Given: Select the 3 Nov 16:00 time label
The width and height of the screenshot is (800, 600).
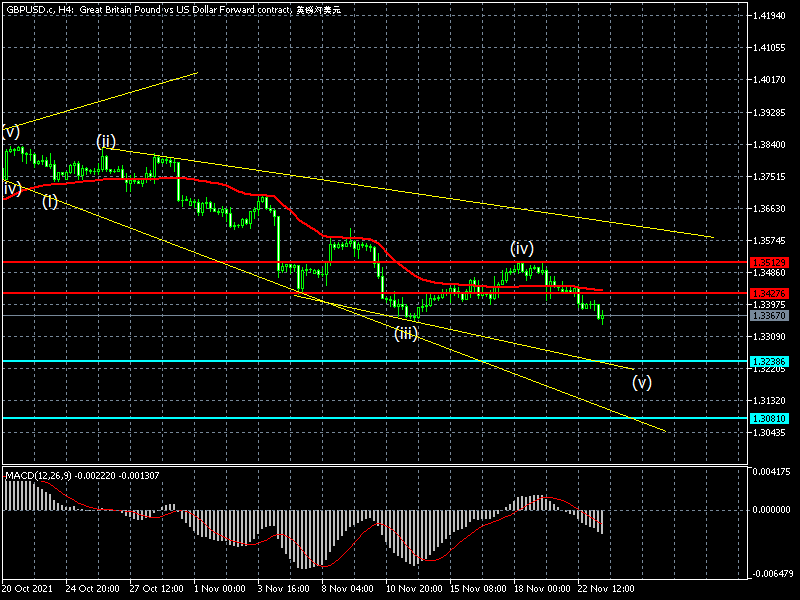Looking at the screenshot, I should 282,590.
